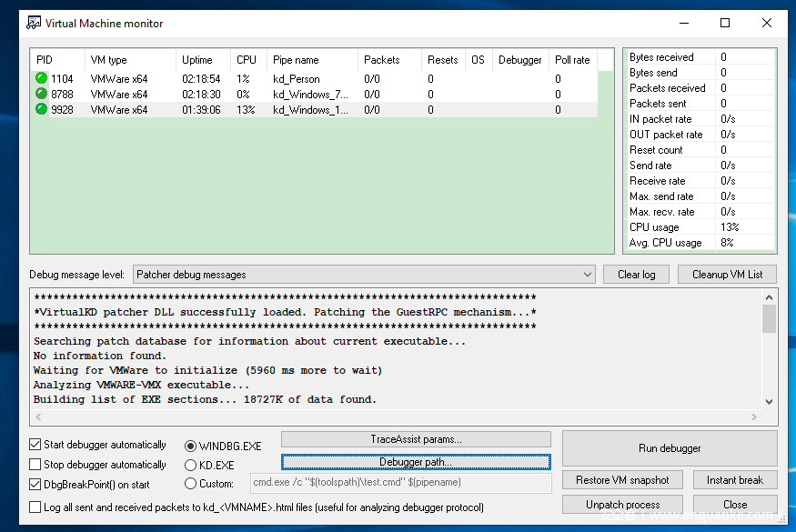
Task: Toggle DbgBreakPoint() on start checkbox
Action: (x=35, y=485)
